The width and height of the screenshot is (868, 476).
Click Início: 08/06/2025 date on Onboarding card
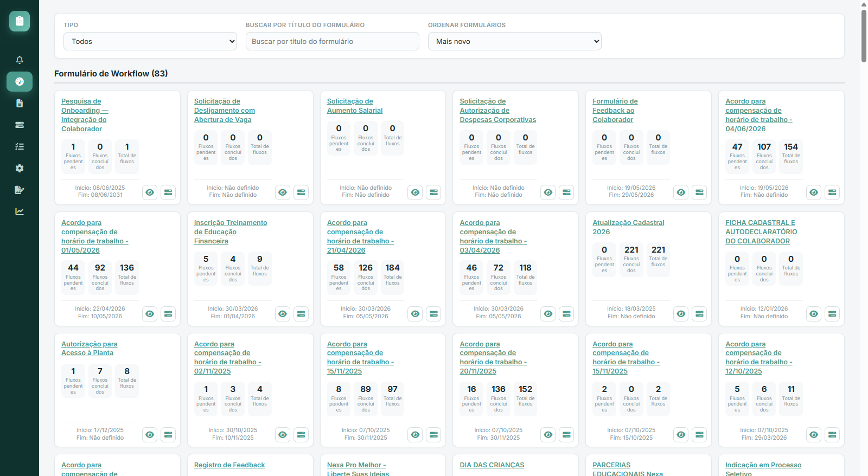pyautogui.click(x=100, y=188)
